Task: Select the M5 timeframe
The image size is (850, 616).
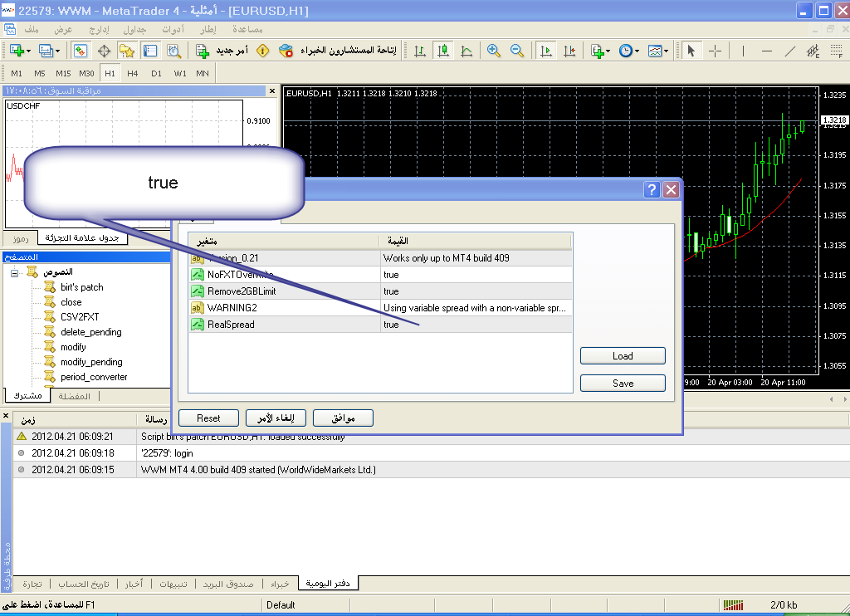Action: 40,73
